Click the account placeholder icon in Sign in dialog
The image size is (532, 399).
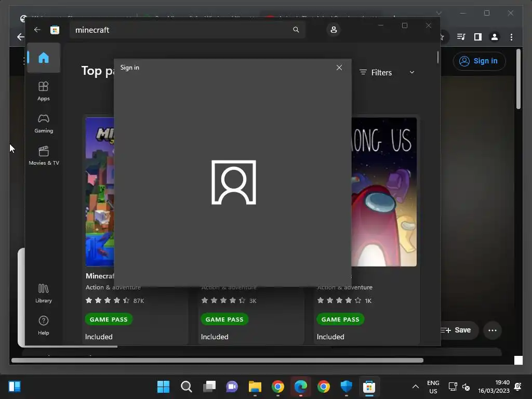tap(234, 182)
